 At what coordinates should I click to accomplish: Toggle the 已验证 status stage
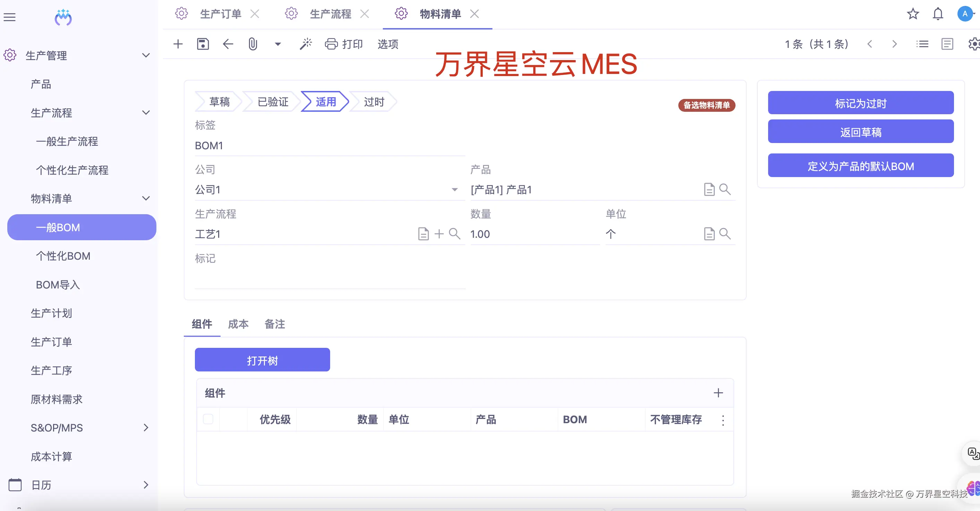pos(273,102)
